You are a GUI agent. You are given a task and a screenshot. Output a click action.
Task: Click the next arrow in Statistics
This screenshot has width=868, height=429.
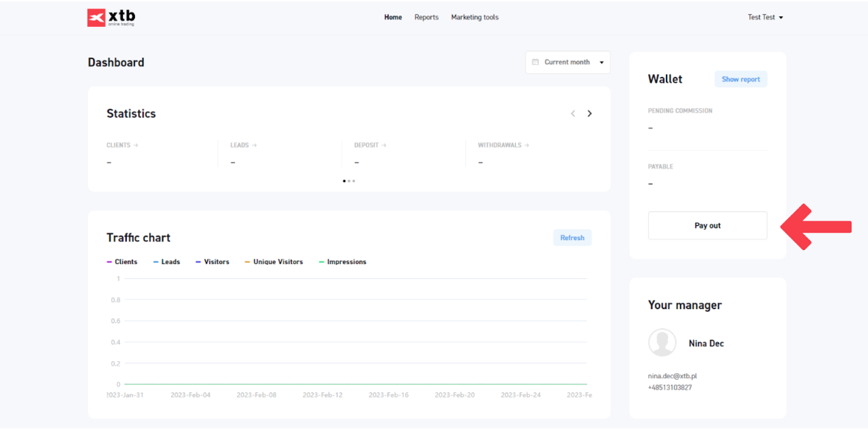589,113
